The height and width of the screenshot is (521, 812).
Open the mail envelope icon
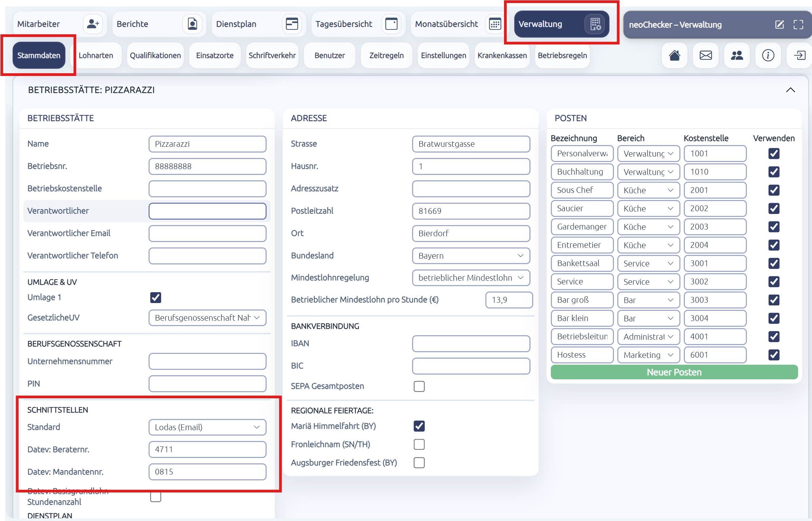(705, 55)
